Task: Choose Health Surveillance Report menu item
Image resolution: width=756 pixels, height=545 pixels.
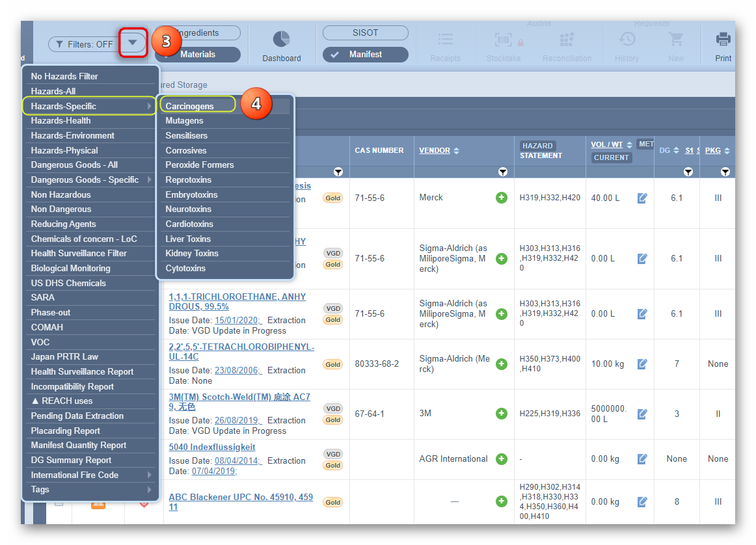Action: coord(82,372)
